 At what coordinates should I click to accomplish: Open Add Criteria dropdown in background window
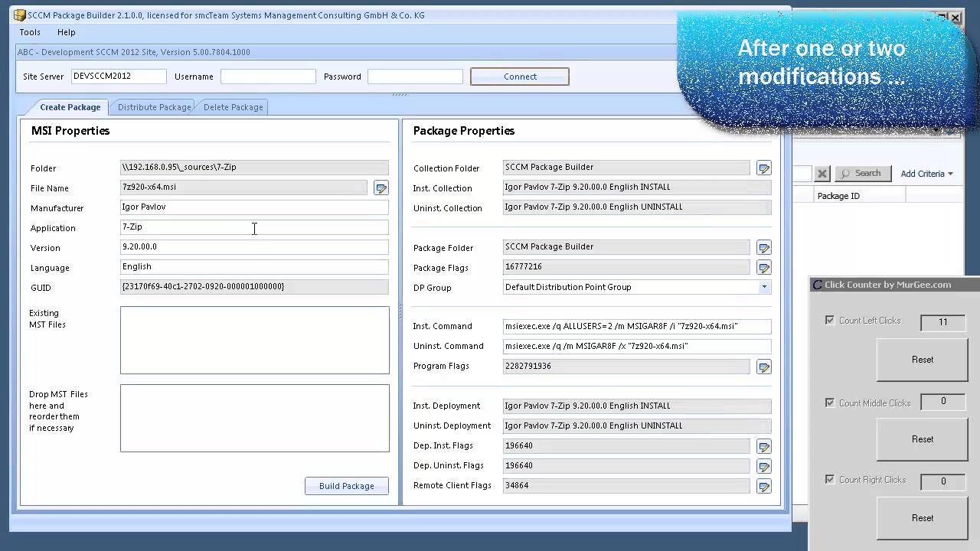click(x=926, y=174)
